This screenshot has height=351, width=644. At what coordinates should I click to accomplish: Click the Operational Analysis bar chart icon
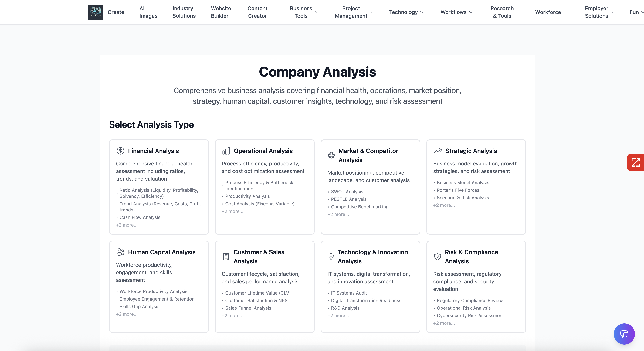pyautogui.click(x=226, y=151)
